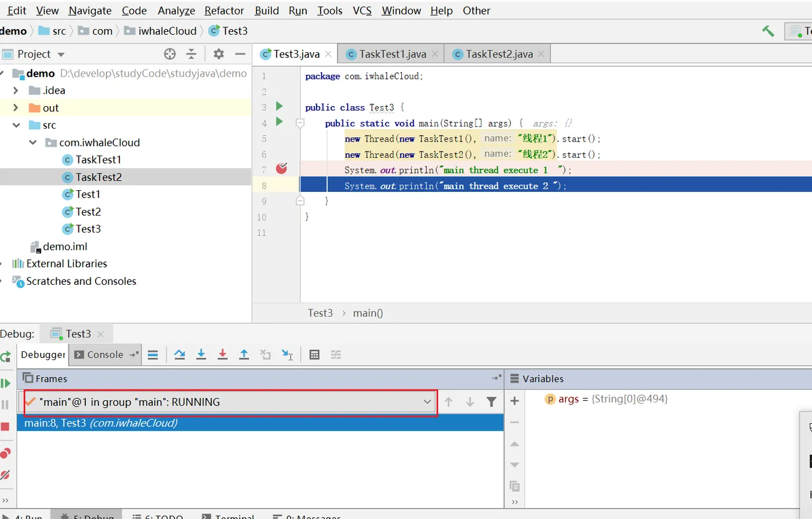Viewport: 812px width, 519px height.
Task: Collapse the com.iwhaleCloud package
Action: pos(33,143)
